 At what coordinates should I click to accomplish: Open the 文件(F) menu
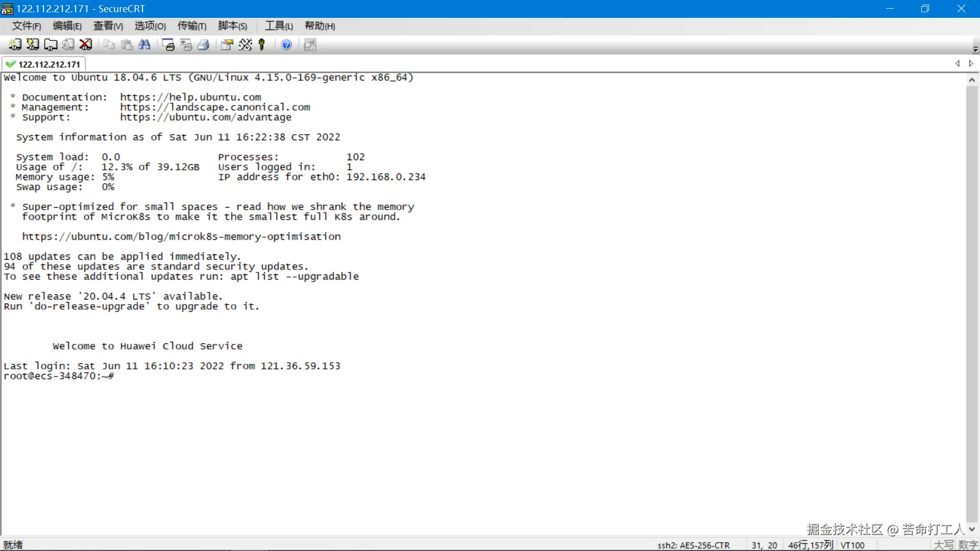[x=27, y=26]
